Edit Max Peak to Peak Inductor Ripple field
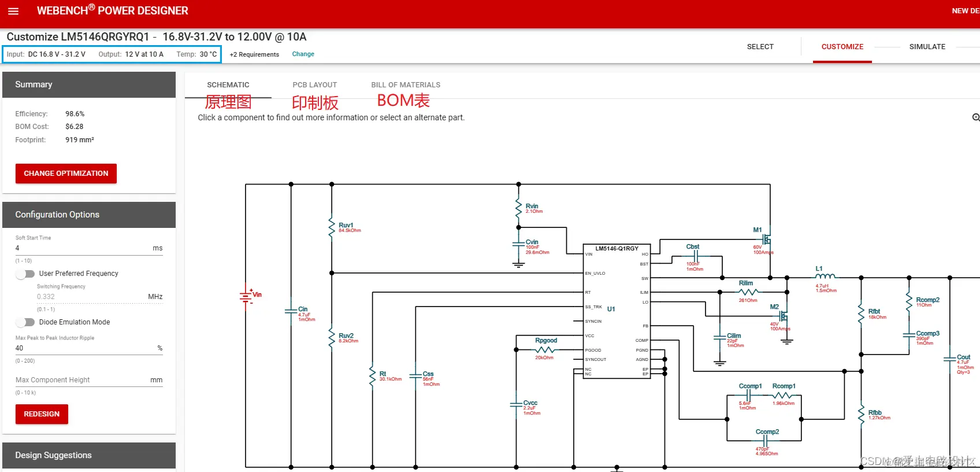Screen dimensions: 980x472 coord(89,348)
